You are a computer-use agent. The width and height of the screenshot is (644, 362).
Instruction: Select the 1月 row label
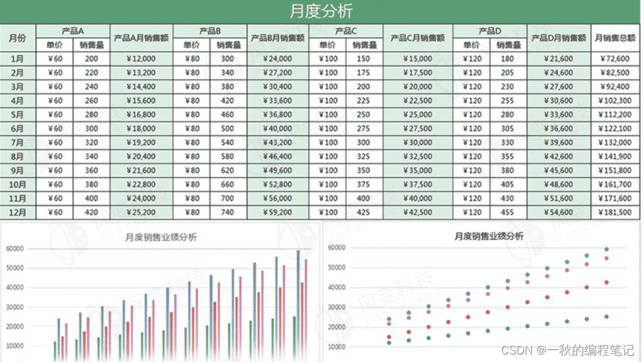pyautogui.click(x=18, y=58)
